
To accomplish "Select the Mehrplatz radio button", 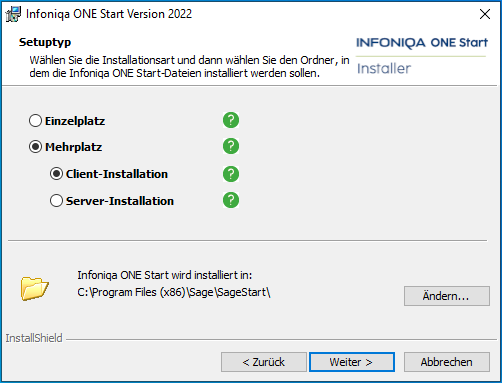I will click(35, 147).
